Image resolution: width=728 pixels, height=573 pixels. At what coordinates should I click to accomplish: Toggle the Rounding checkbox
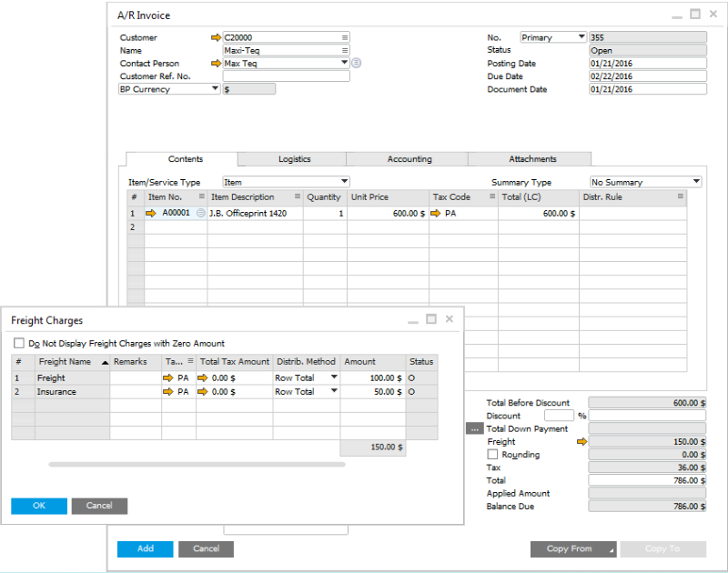tap(493, 455)
